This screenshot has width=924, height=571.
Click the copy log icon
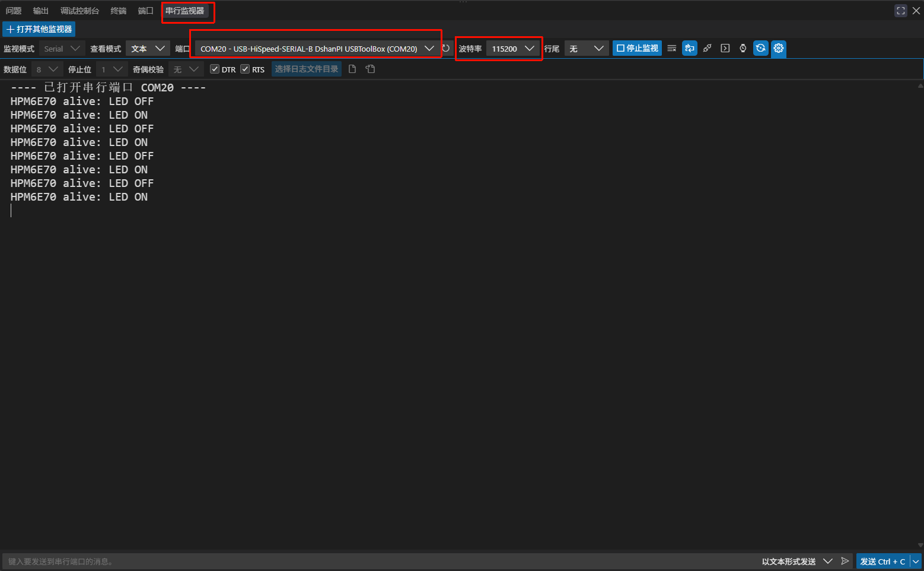pos(370,69)
